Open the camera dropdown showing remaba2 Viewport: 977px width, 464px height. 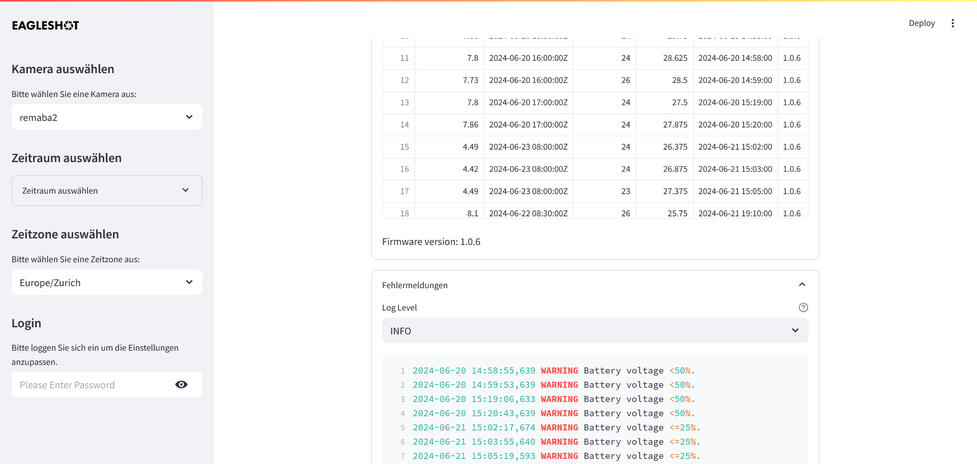106,117
